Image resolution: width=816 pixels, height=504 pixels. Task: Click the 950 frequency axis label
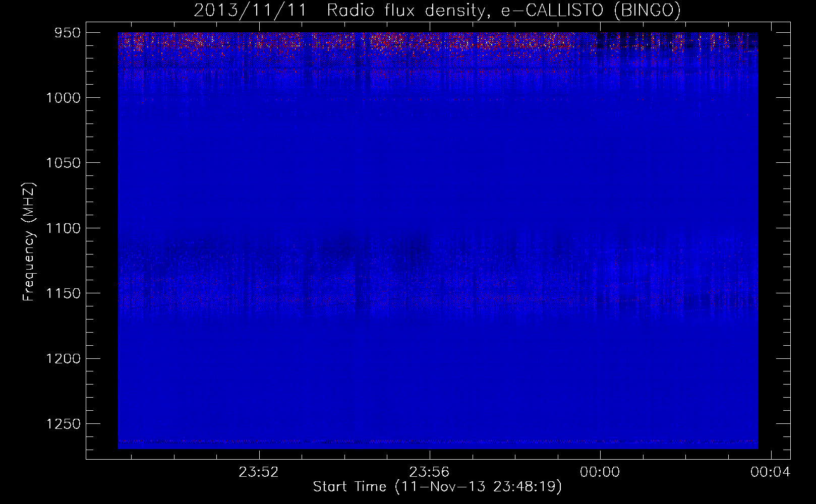point(68,33)
